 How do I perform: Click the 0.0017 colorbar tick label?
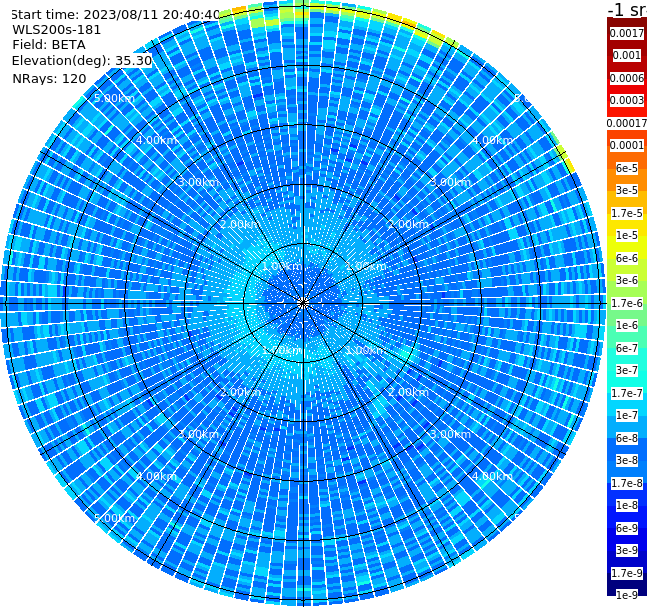627,33
